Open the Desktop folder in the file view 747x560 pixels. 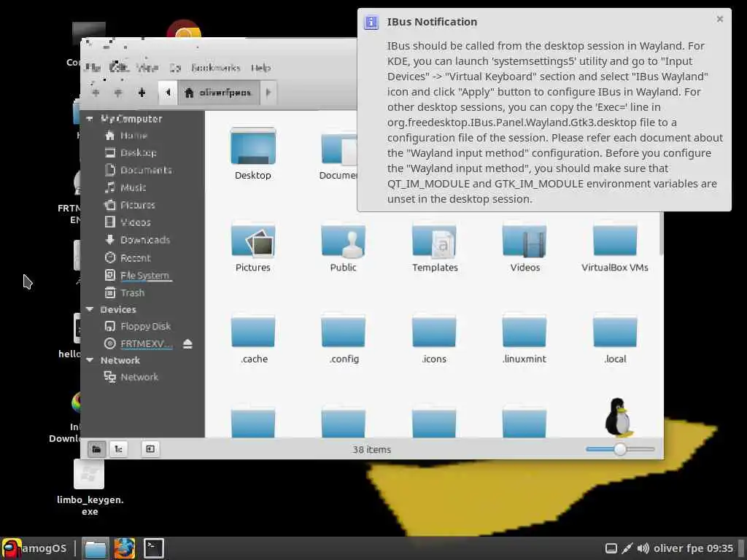[x=252, y=147]
